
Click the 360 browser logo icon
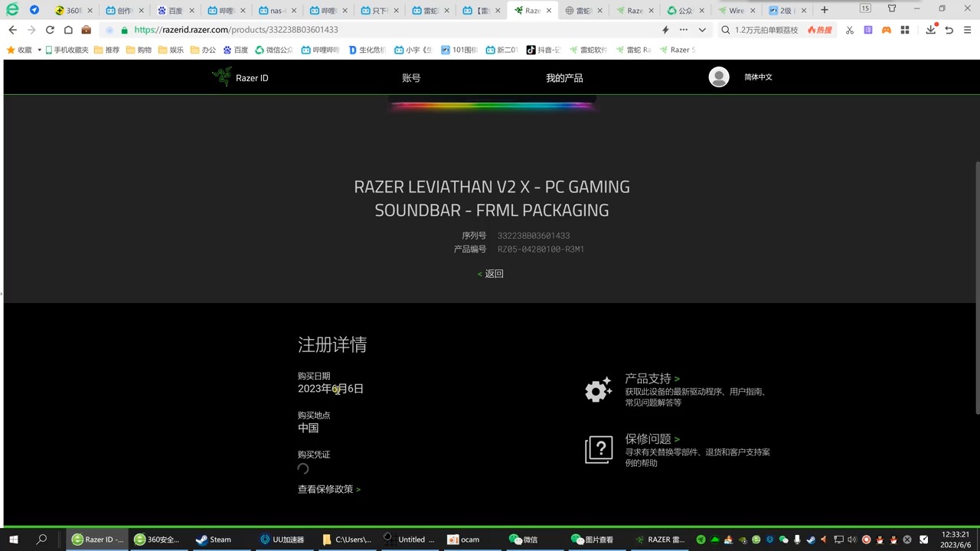[x=12, y=10]
